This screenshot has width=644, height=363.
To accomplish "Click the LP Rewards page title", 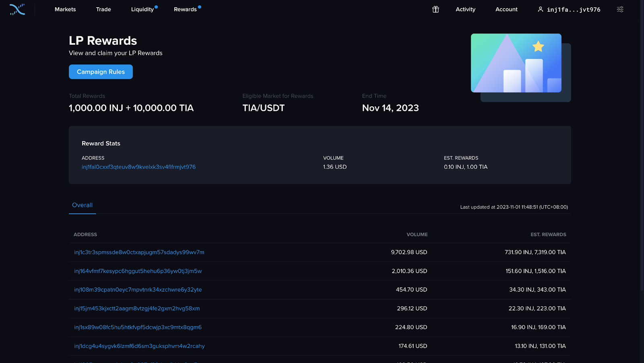I will (103, 41).
